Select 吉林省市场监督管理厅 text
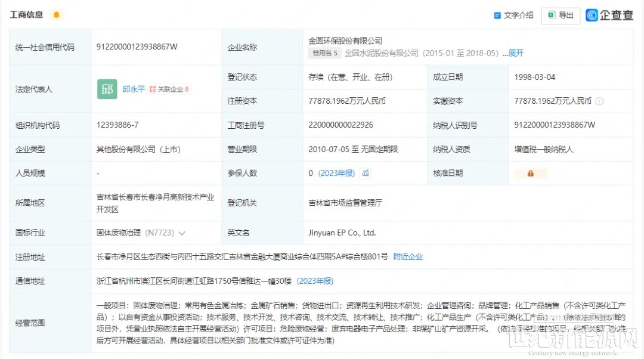 tap(345, 203)
